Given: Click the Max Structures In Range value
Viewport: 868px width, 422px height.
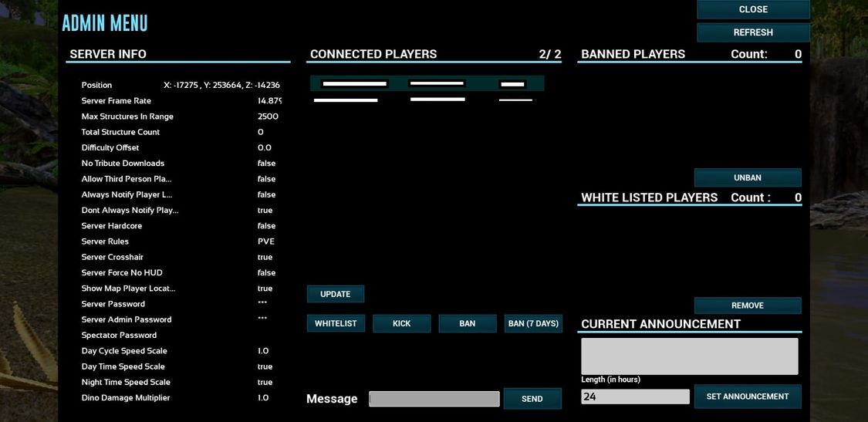Looking at the screenshot, I should (268, 116).
